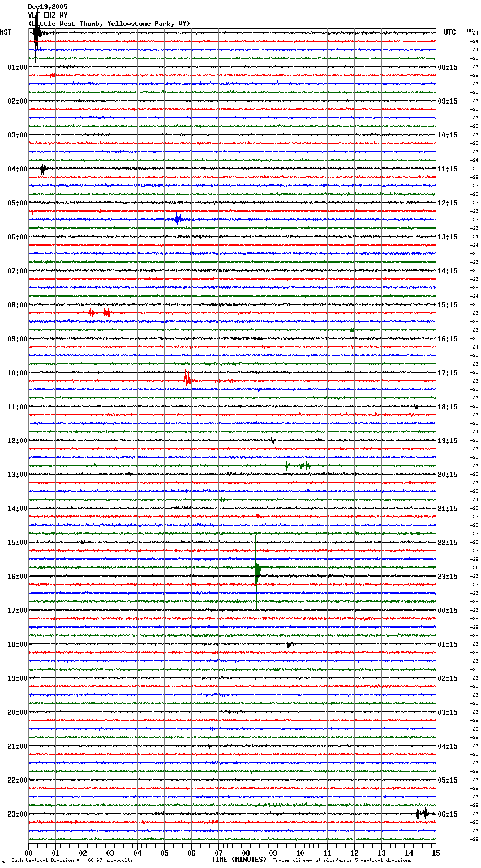Click the vertical division microvolts caption
Viewport: 481px width, 868px height.
(72, 860)
